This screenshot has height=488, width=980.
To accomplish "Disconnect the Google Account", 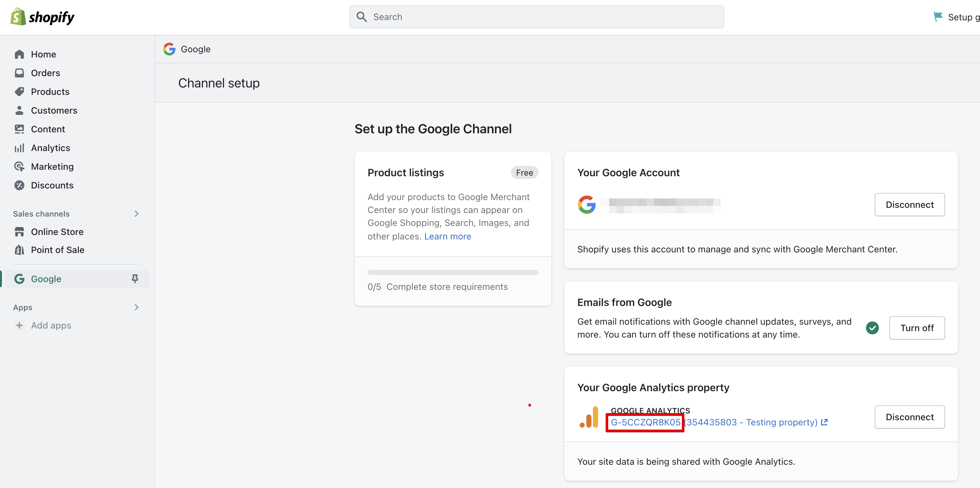I will point(909,205).
